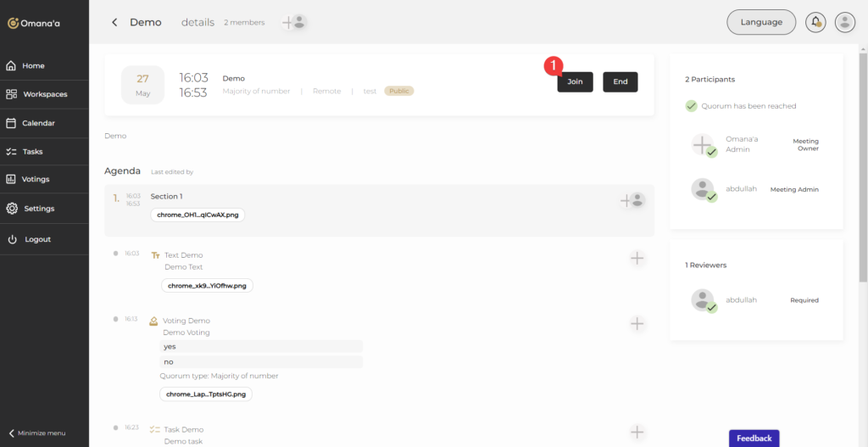
Task: Click plus icon beside Text Demo item
Action: 637,258
